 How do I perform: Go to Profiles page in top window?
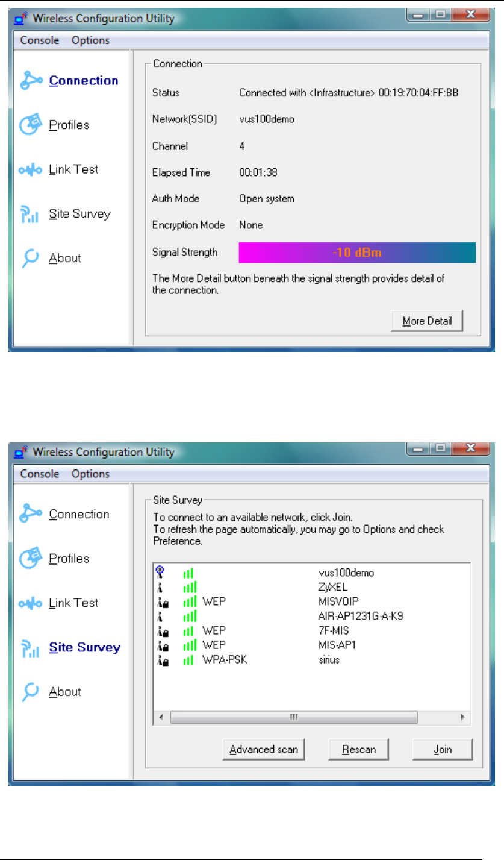[69, 125]
